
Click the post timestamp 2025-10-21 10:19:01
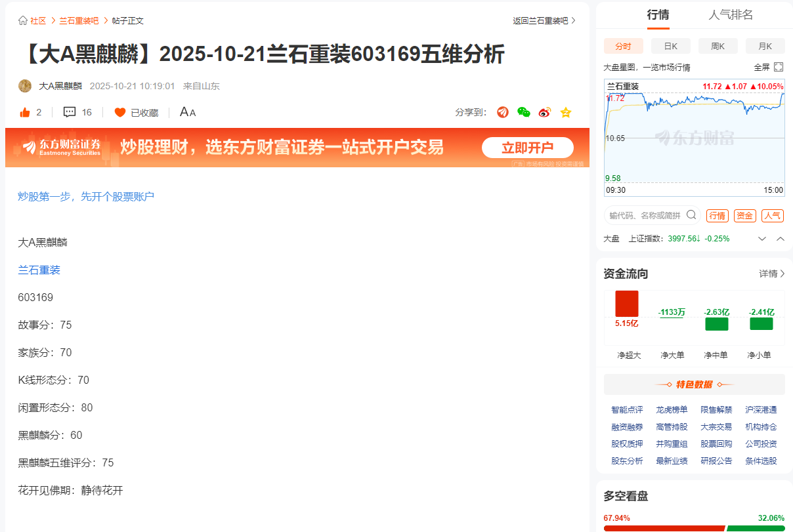[x=132, y=86]
